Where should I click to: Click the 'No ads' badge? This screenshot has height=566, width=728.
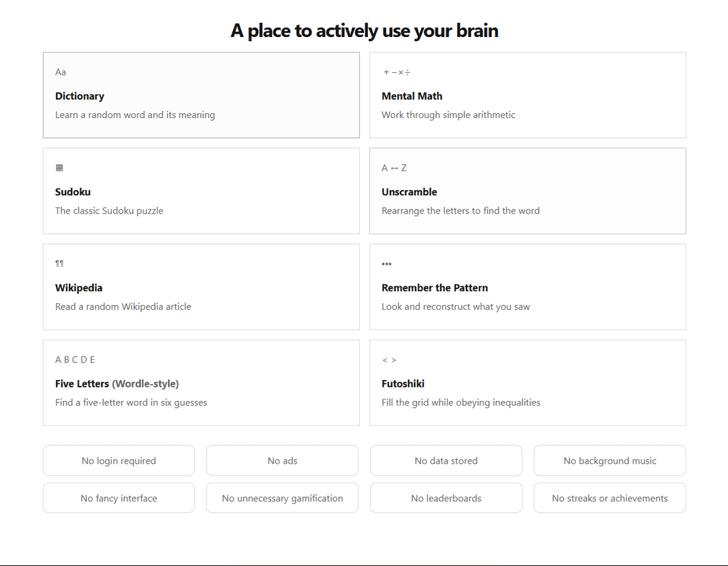(282, 461)
